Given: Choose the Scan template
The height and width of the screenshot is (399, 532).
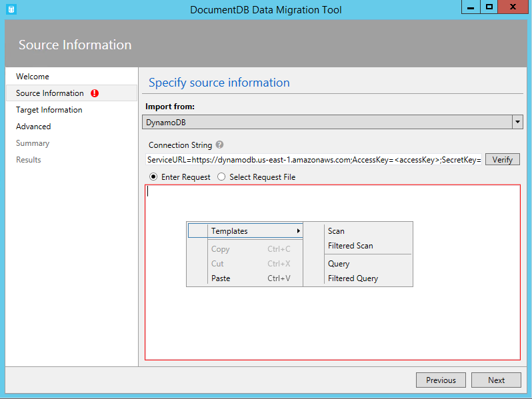Looking at the screenshot, I should (336, 231).
